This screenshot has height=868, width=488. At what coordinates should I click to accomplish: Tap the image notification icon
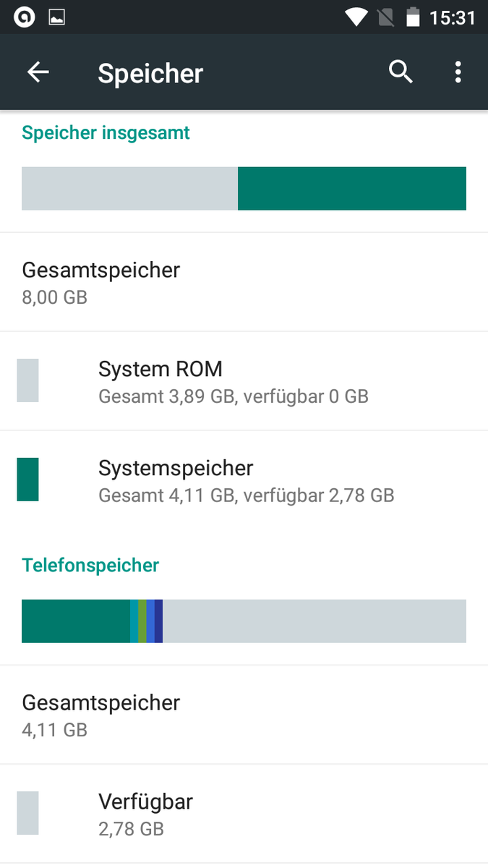(x=57, y=17)
